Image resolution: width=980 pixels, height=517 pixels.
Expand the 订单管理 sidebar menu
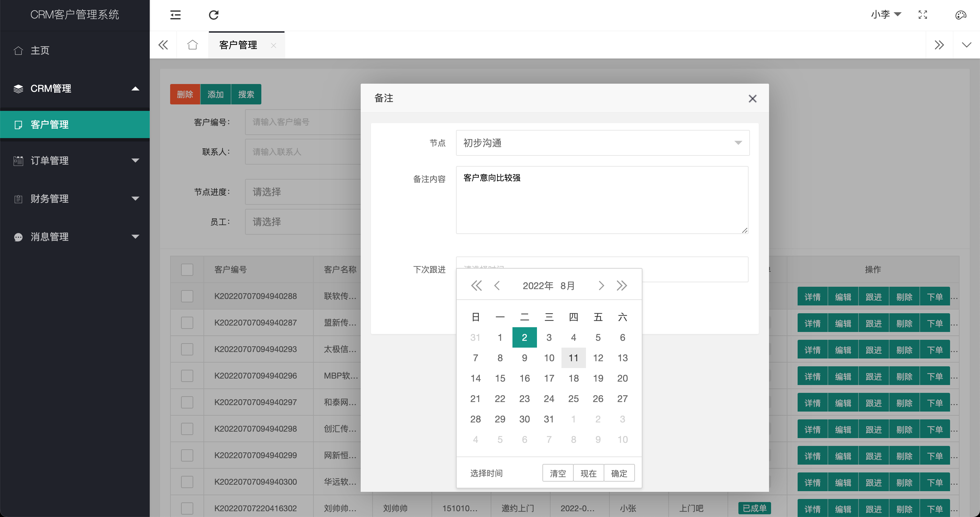(75, 161)
